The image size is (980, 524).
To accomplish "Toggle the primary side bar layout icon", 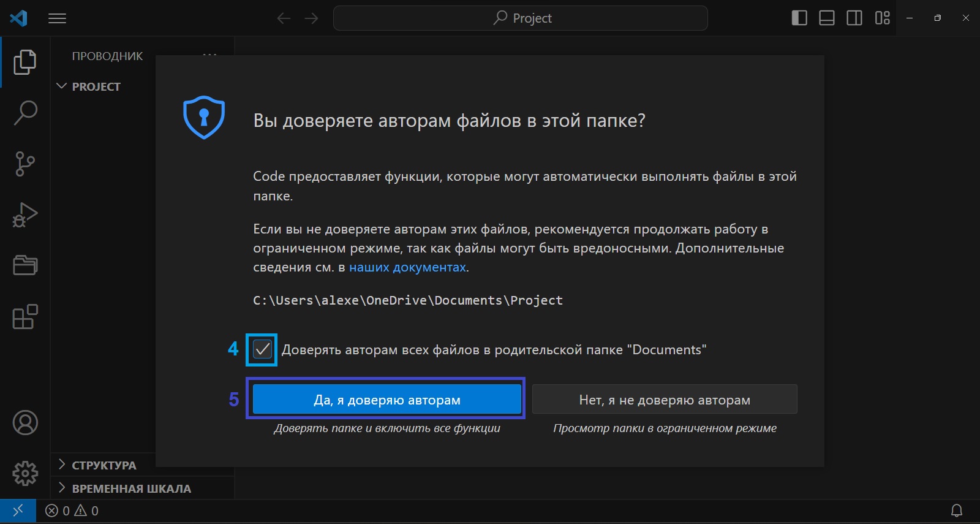I will (x=799, y=18).
